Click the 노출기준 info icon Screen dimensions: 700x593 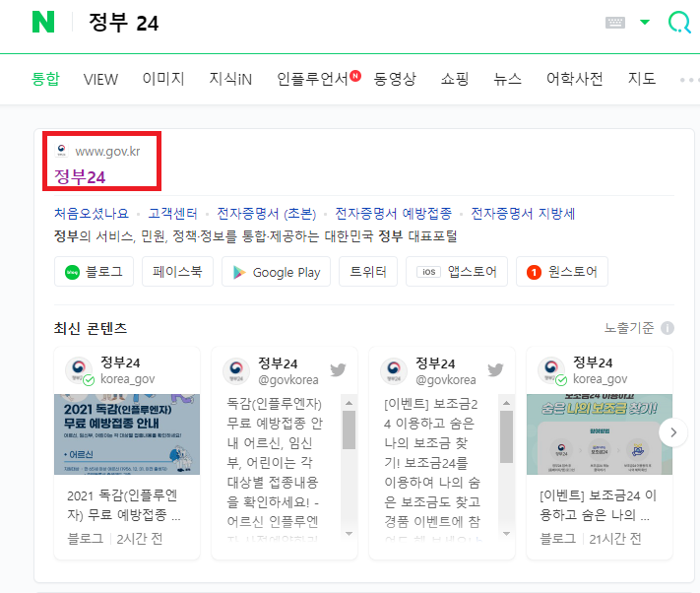tap(668, 328)
